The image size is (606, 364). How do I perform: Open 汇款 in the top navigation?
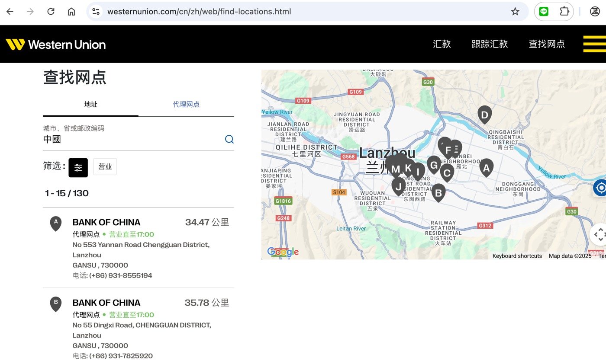pyautogui.click(x=442, y=44)
